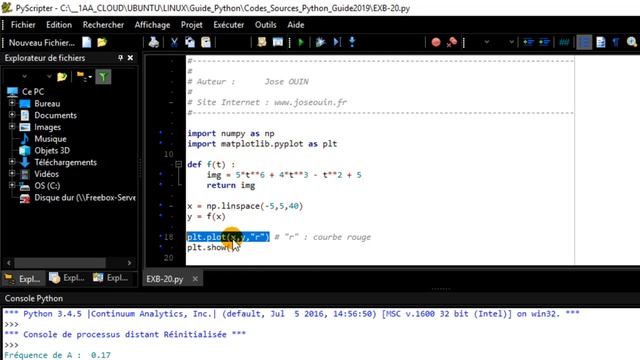This screenshot has width=640, height=360.
Task: Toggle the green filter icon in file explorer
Action: coord(103,76)
